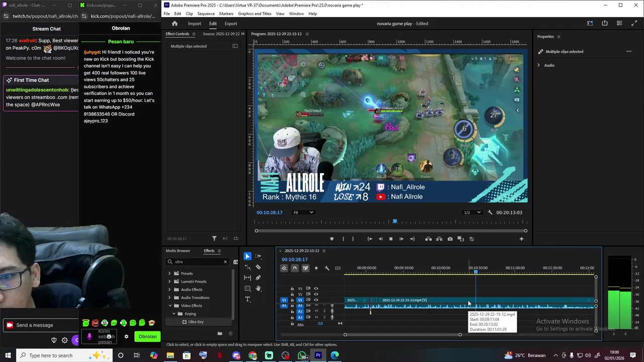This screenshot has height=362, width=644.
Task: Mute the A2 audio track
Action: click(x=316, y=311)
